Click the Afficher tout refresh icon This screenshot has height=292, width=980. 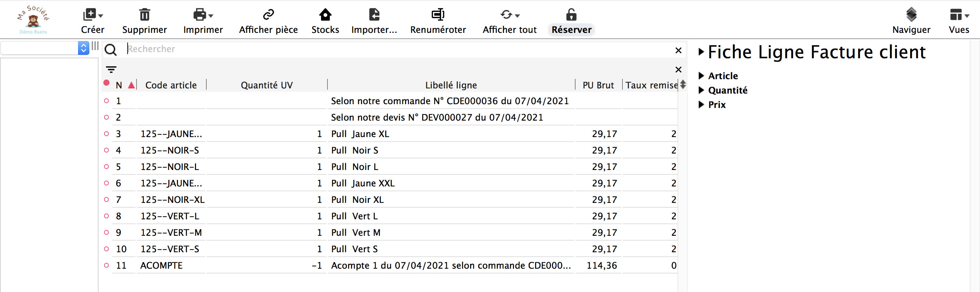coord(506,14)
